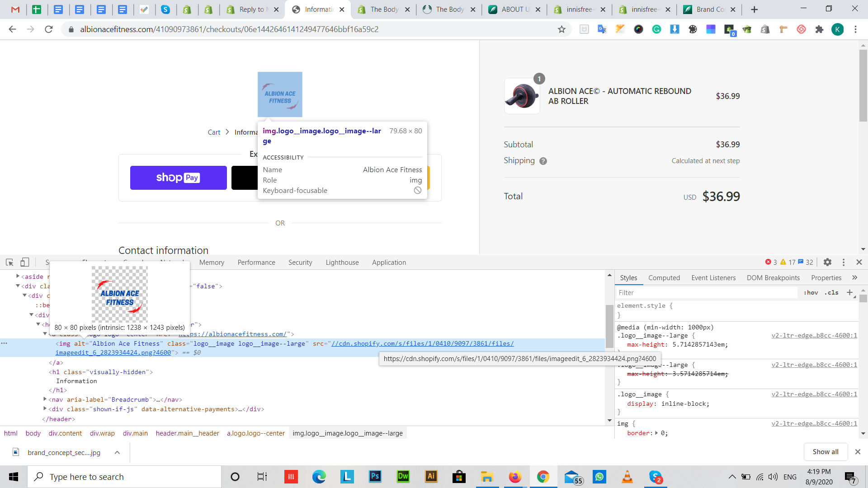Open download item options chevron

(x=117, y=452)
